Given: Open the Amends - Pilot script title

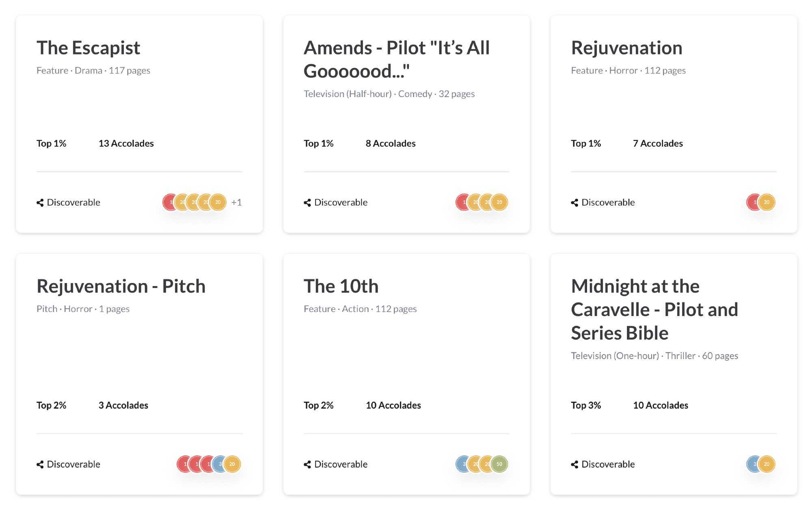Looking at the screenshot, I should tap(396, 59).
